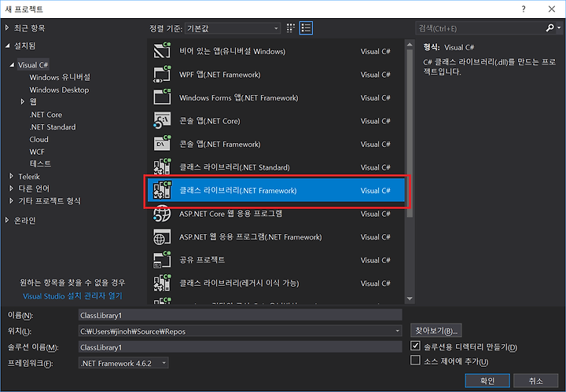
Task: Click the ASP.NET 웹 응용 프로그램(.NET Framework) icon
Action: [162, 237]
